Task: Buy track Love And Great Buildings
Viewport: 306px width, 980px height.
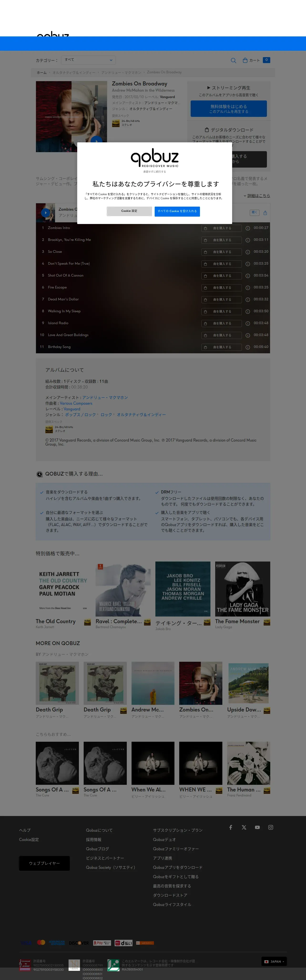Action: (221, 335)
